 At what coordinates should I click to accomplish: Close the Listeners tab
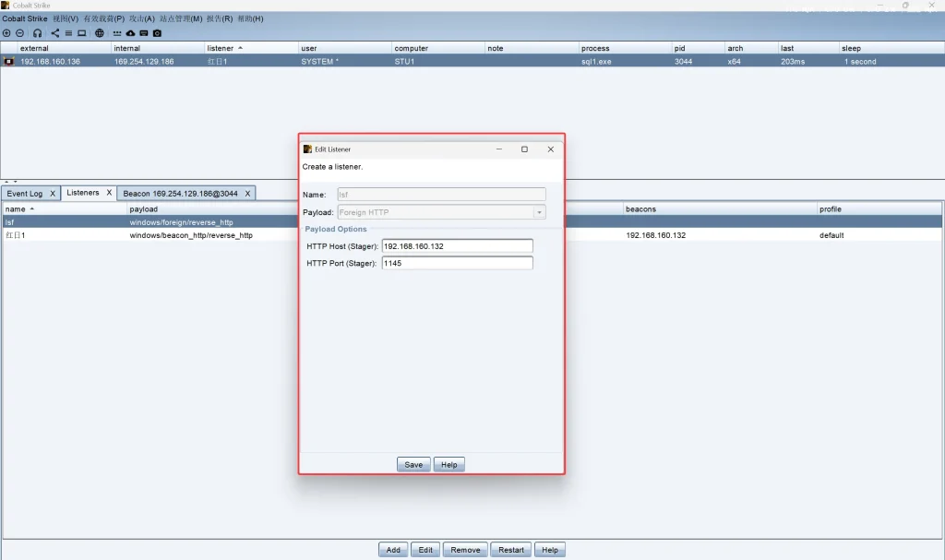pyautogui.click(x=109, y=193)
